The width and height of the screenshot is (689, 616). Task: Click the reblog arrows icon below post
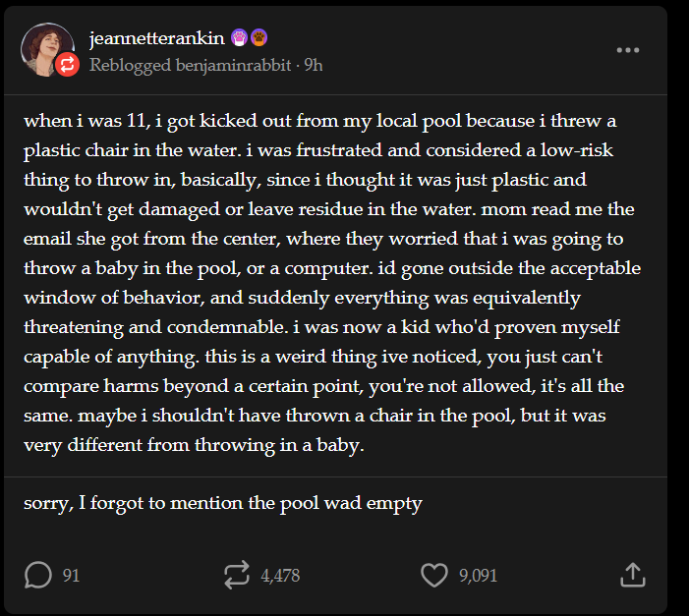tap(237, 575)
